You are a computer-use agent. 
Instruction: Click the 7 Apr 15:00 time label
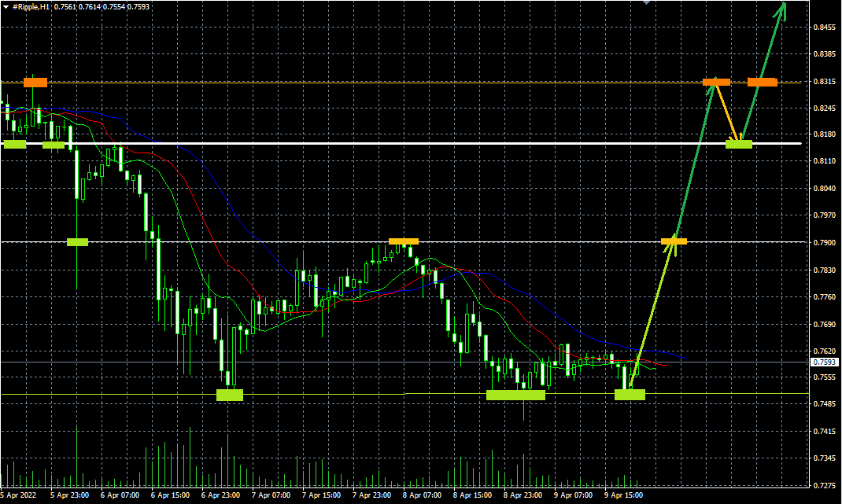[321, 495]
